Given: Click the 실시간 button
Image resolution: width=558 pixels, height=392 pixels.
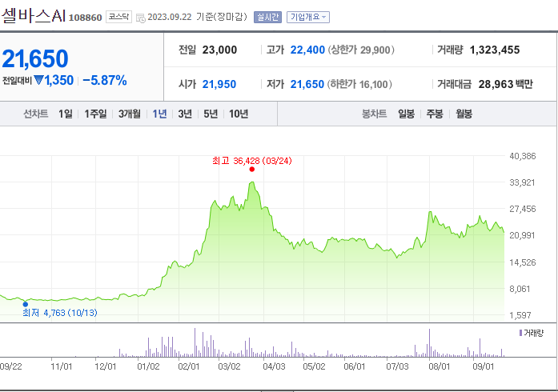Looking at the screenshot, I should (x=267, y=17).
